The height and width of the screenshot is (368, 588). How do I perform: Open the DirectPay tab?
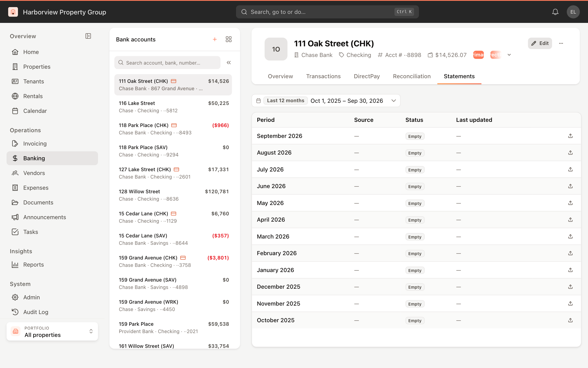click(367, 76)
